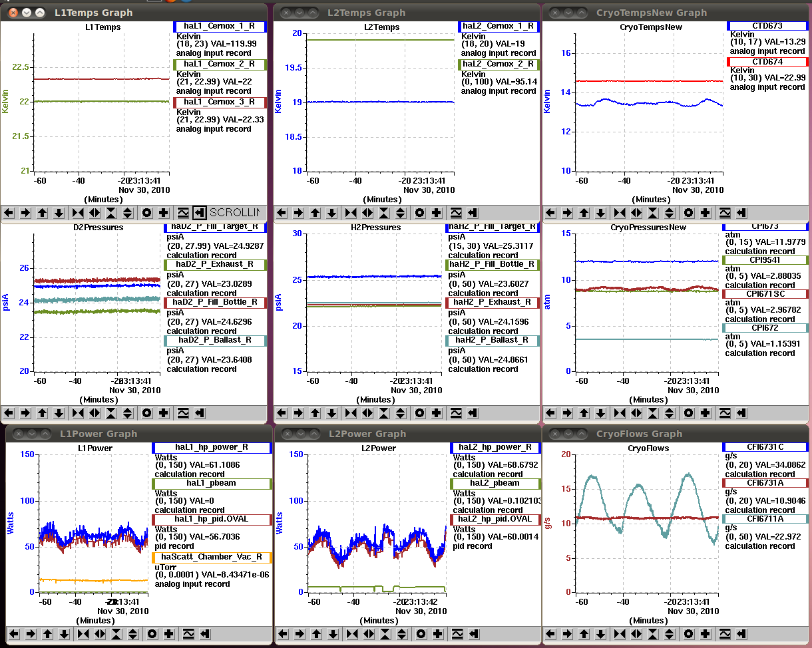Click the circle icon in the CryoPressuresNew toolbar
This screenshot has width=812, height=648.
689,413
